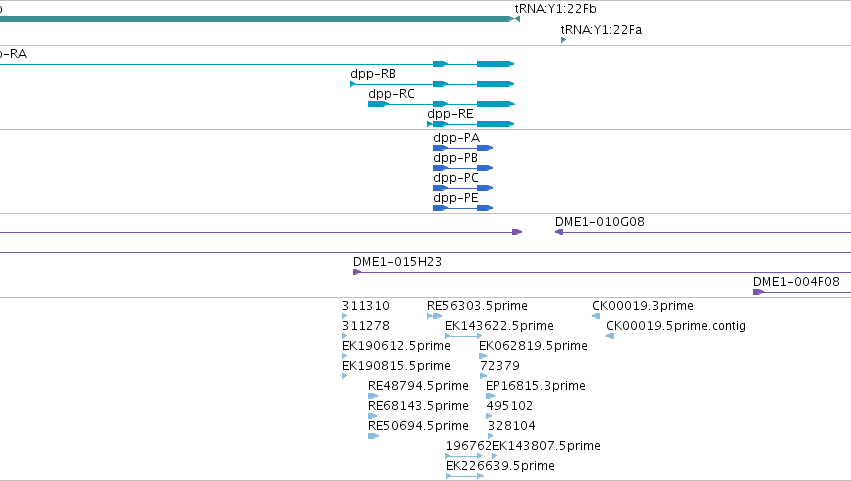Click the tRNA:Y1:22Fa arrow glyph
Viewport: 851px width, 481px height.
tap(563, 40)
